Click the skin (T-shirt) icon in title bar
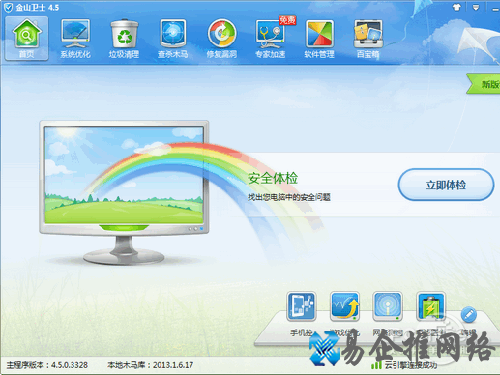 point(457,7)
